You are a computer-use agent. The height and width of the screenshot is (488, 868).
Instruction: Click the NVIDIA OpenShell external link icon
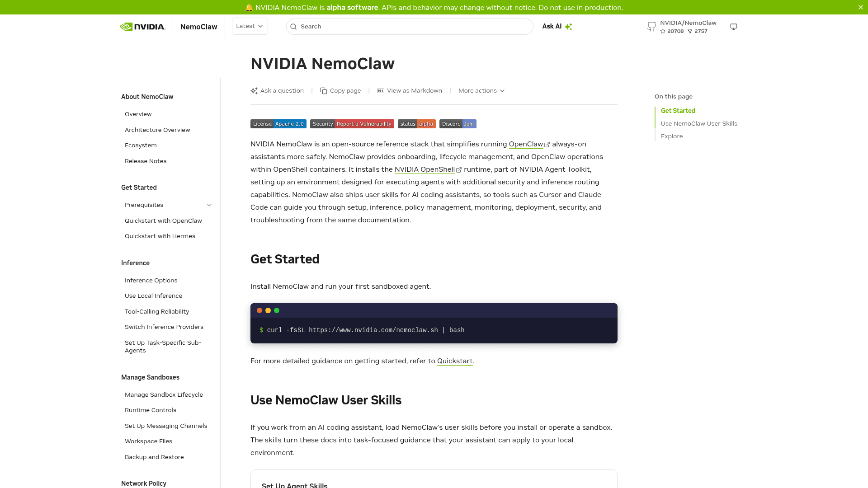459,170
